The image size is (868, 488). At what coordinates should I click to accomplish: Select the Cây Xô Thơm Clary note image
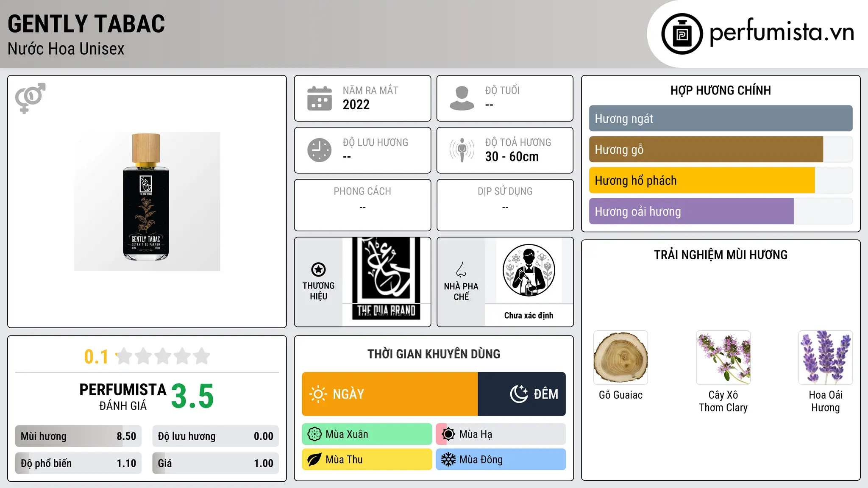723,358
